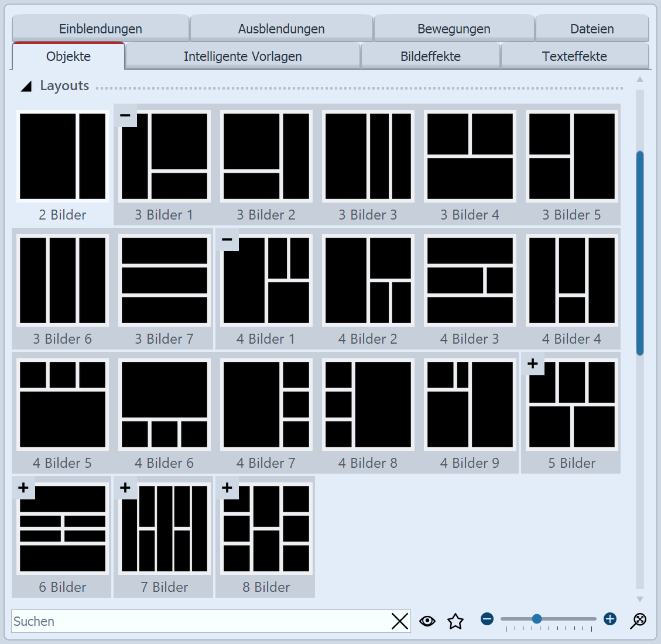Image resolution: width=661 pixels, height=644 pixels.
Task: Choose the 4 Bilder 9 layout
Action: [470, 404]
